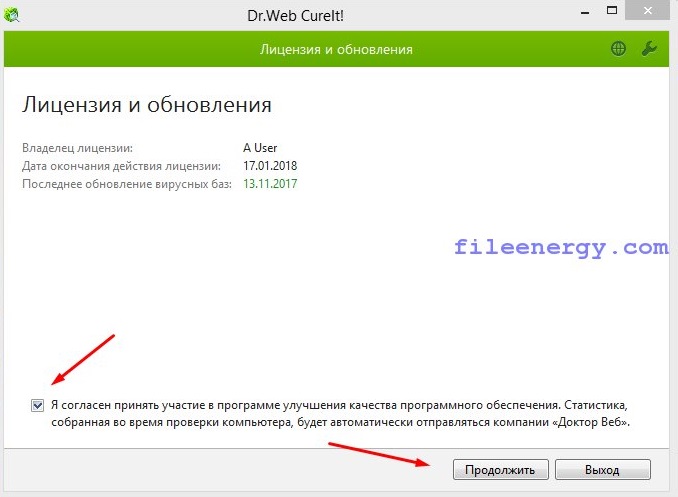This screenshot has height=497, width=678.
Task: Click the Продолжить button
Action: click(501, 470)
